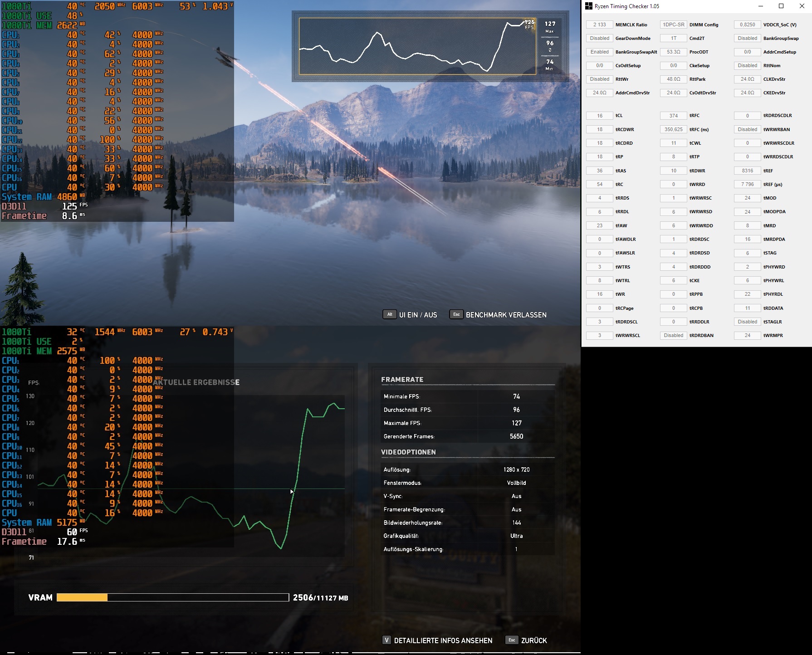This screenshot has height=655, width=812.
Task: Click the tRCDWR value 18
Action: (599, 129)
